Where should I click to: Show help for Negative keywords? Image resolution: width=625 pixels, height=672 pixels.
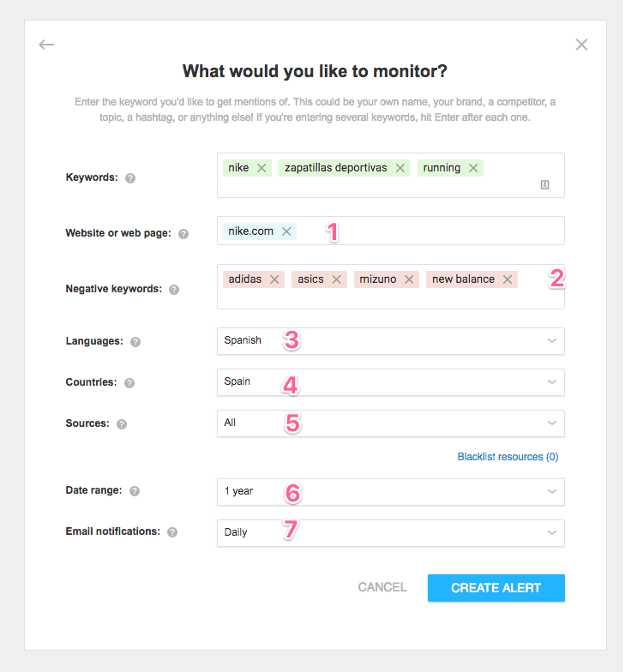click(x=174, y=290)
